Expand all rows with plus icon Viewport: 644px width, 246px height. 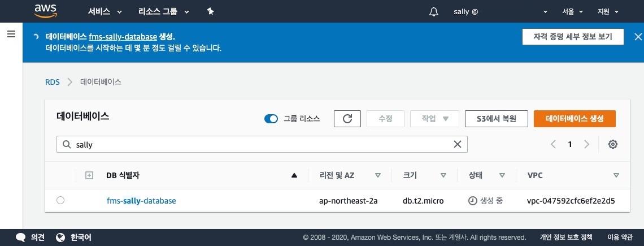point(89,175)
